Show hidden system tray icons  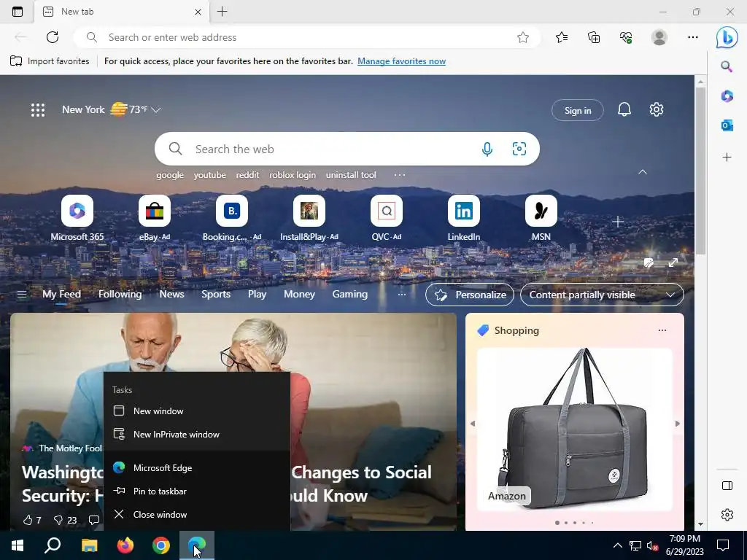pos(617,545)
